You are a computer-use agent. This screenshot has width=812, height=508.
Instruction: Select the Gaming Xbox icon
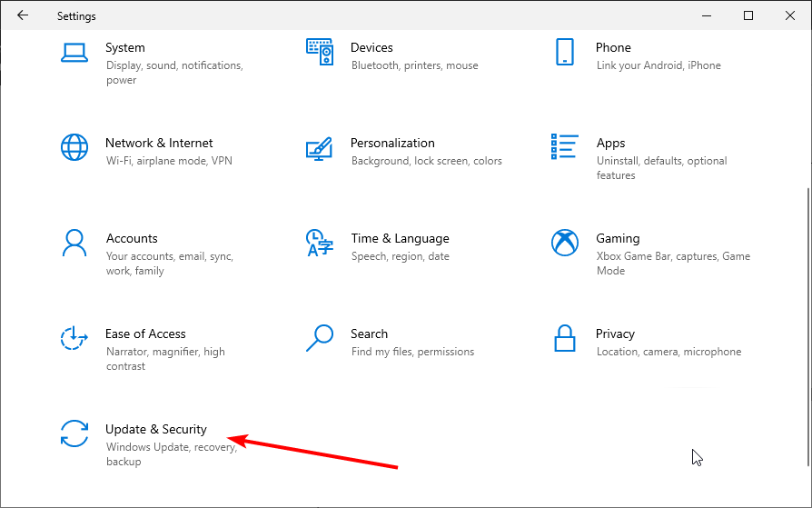[x=564, y=243]
